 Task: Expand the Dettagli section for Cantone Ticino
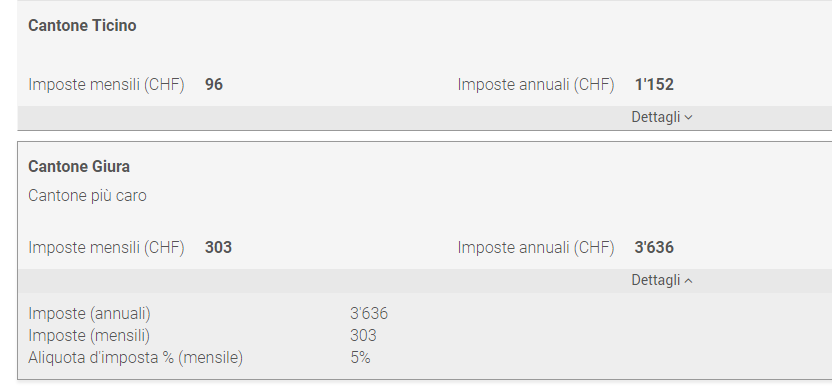click(x=662, y=117)
